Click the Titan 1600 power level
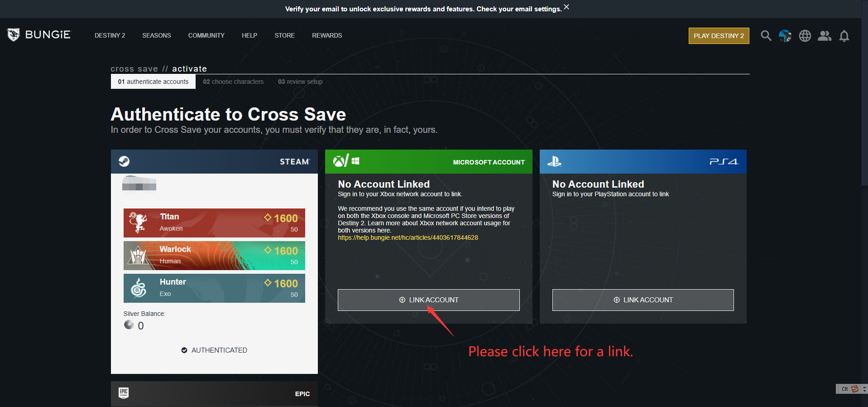 pyautogui.click(x=281, y=218)
